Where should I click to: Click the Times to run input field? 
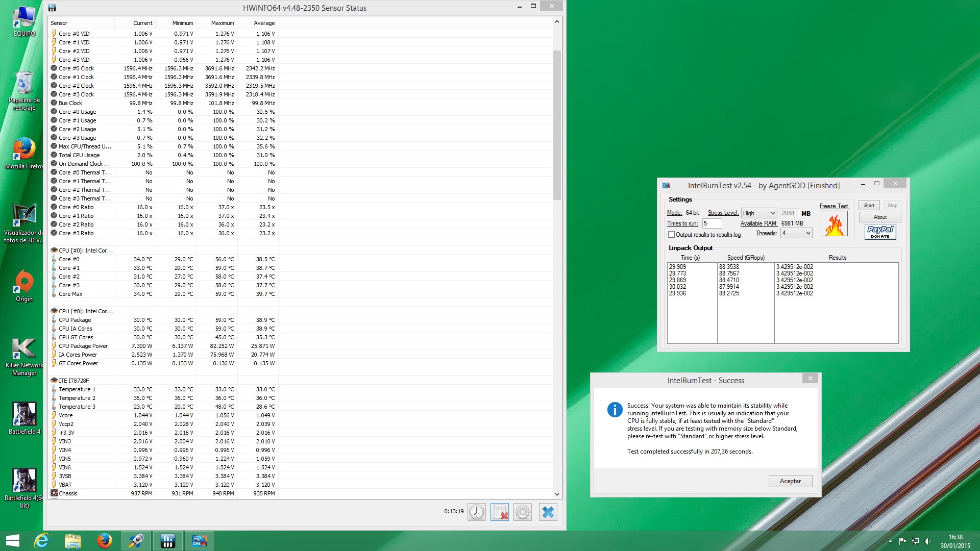pyautogui.click(x=712, y=223)
